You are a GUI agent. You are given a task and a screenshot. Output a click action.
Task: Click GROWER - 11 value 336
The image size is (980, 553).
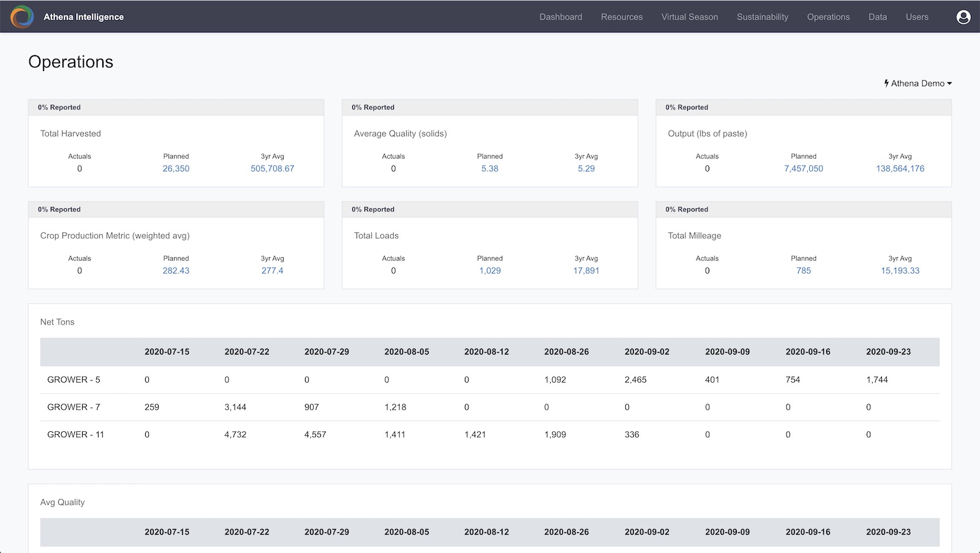[632, 435]
